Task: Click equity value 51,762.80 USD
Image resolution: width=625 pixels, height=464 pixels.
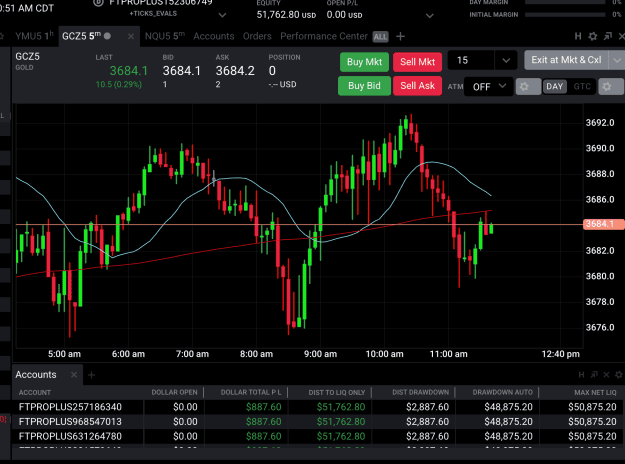Action: pyautogui.click(x=286, y=15)
